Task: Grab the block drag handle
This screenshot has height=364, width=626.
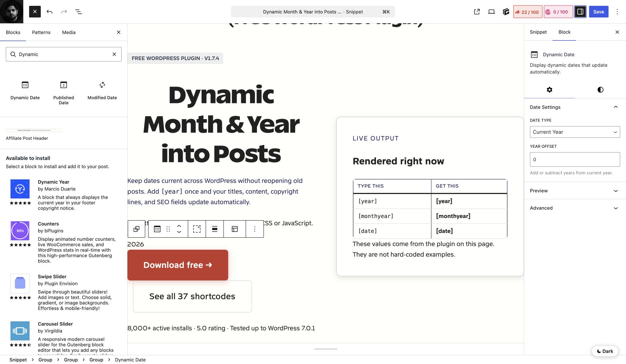Action: 168,229
